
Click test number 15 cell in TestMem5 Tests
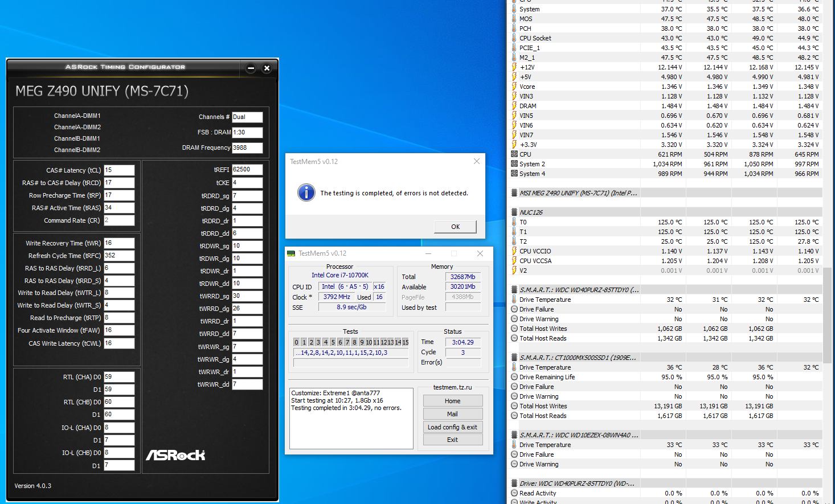(405, 342)
